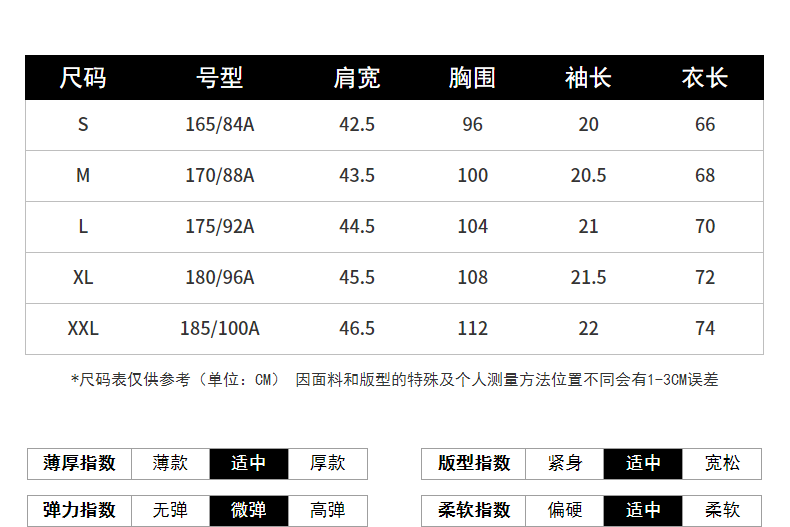Image resolution: width=790 pixels, height=527 pixels.
Task: Click the 袖长 column header
Action: tap(588, 78)
